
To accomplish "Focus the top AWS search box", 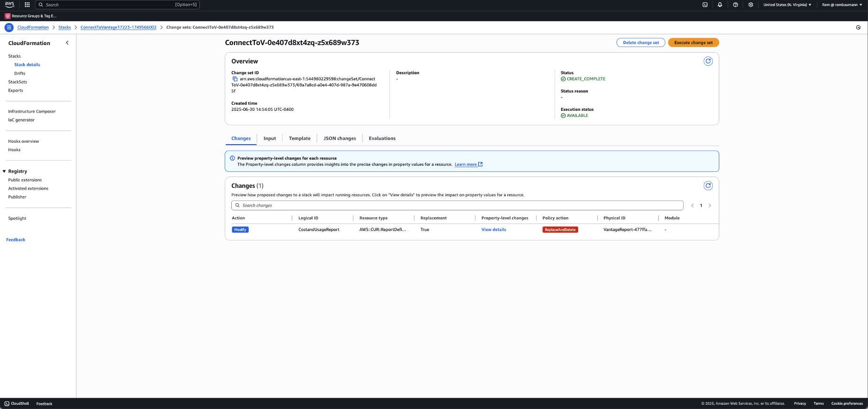I will [x=118, y=5].
